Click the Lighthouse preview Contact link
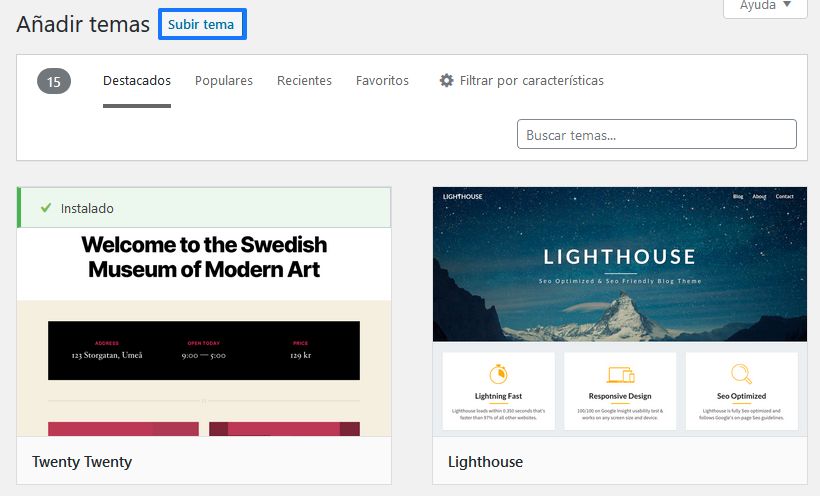The width and height of the screenshot is (820, 496). coord(784,197)
